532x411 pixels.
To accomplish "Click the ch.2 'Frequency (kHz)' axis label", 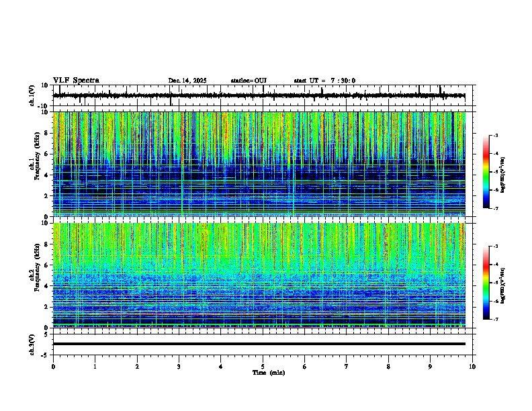I will click(x=37, y=267).
